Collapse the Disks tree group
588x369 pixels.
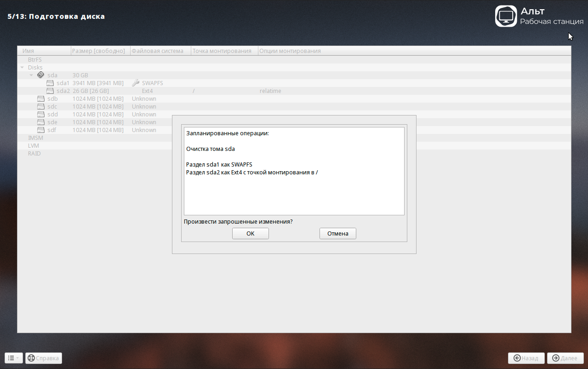coord(22,68)
